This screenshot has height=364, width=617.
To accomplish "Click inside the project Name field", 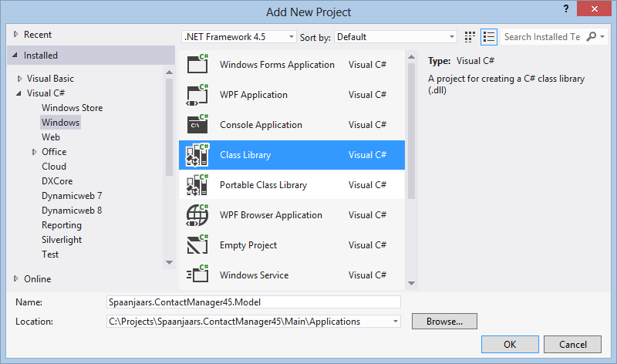I will coord(254,302).
